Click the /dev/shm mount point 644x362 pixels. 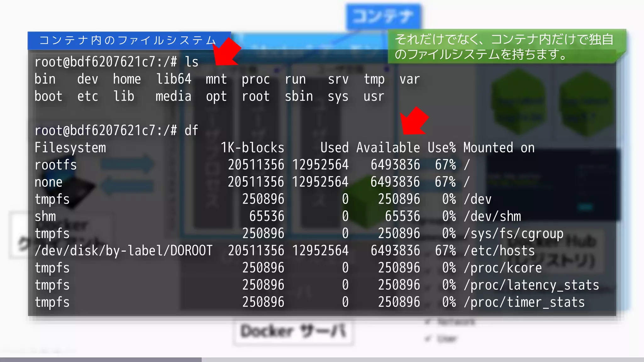pos(492,216)
